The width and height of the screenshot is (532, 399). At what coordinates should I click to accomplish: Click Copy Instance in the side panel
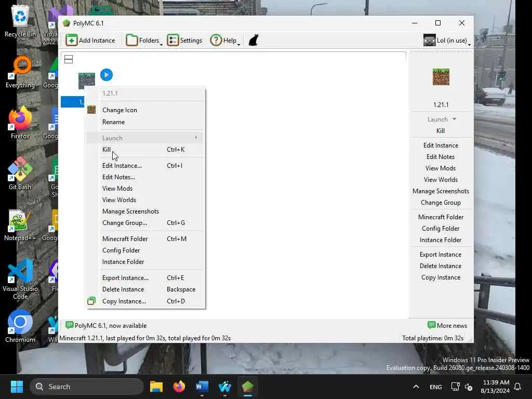(x=441, y=277)
